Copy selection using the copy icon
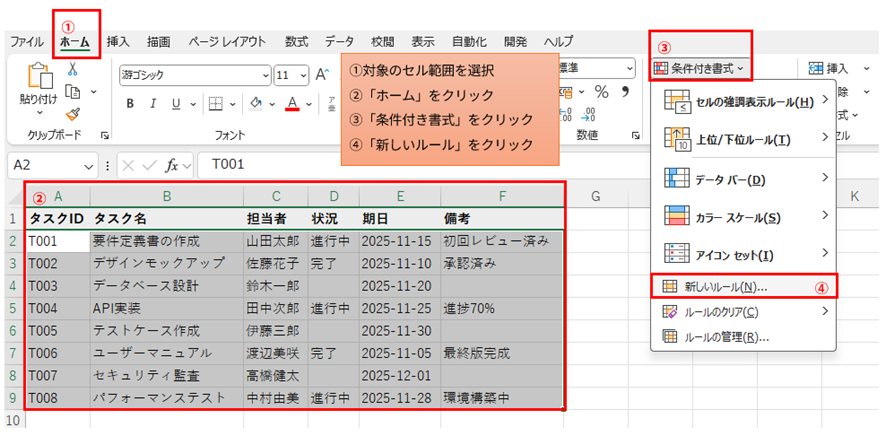 click(x=72, y=91)
